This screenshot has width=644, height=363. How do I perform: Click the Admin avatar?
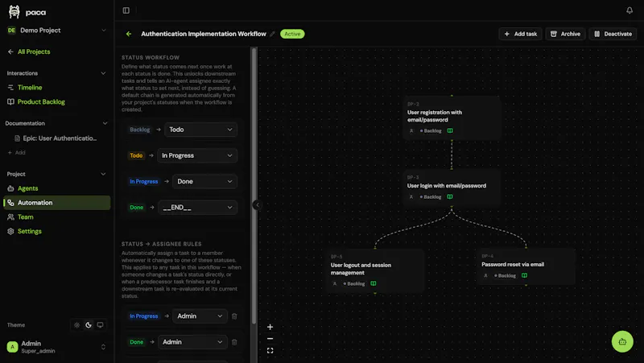pyautogui.click(x=12, y=347)
